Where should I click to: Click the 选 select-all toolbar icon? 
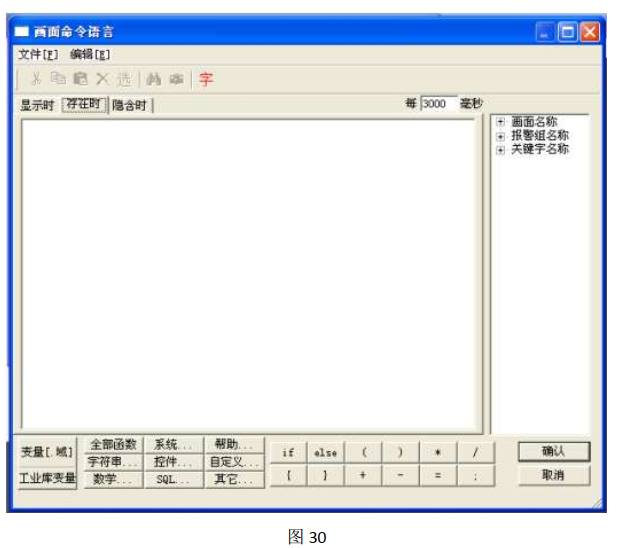tap(124, 79)
